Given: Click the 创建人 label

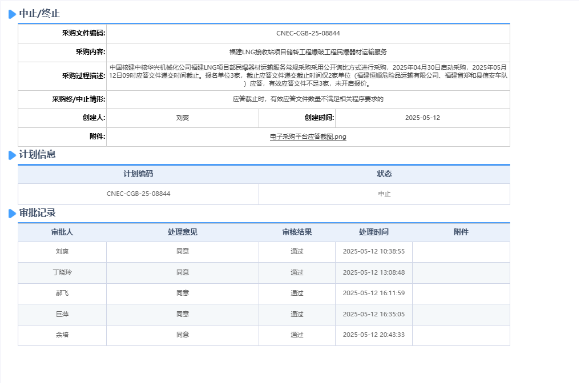Looking at the screenshot, I should (94, 118).
